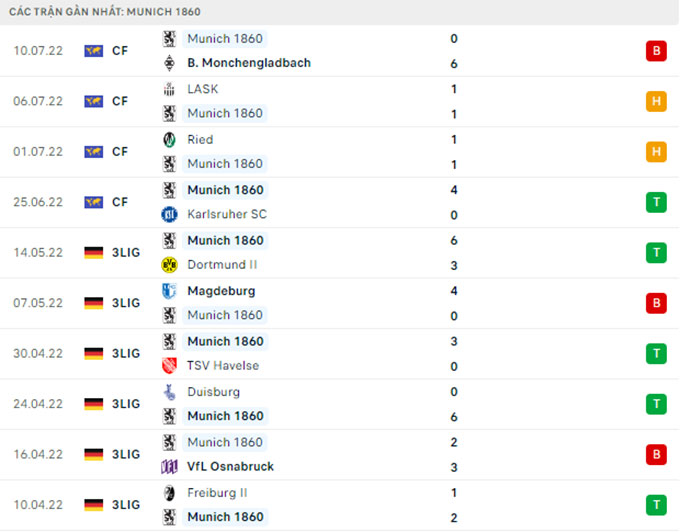Open the VfL Osnabruck team link
680x532 pixels.
pyautogui.click(x=230, y=467)
